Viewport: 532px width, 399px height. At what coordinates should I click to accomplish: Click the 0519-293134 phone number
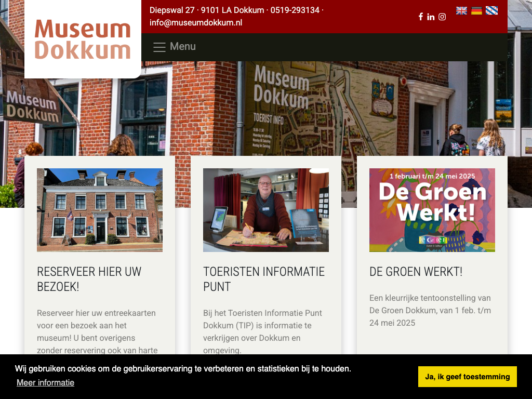[295, 10]
